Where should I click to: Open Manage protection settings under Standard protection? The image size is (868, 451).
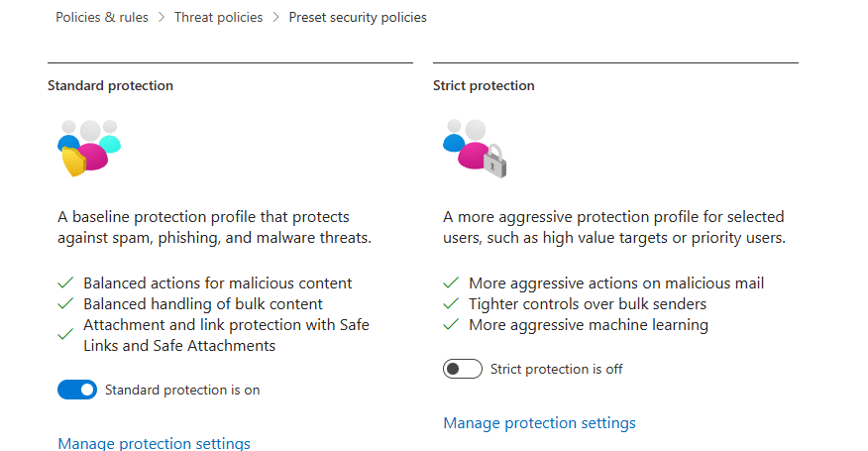pos(154,443)
